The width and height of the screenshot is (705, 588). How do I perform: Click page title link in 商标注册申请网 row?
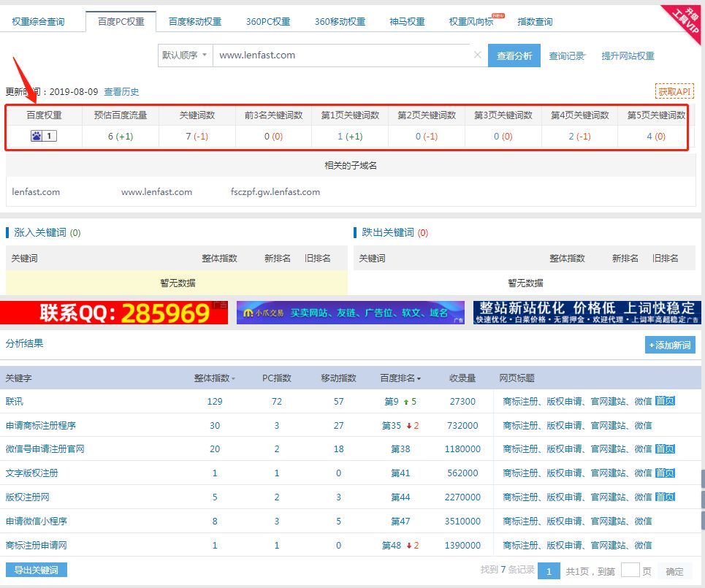(577, 546)
